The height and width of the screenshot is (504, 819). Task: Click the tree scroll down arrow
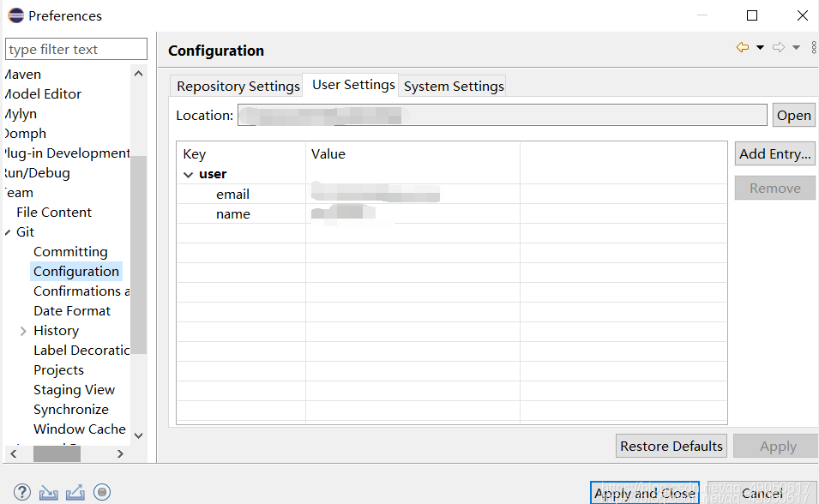(x=138, y=435)
